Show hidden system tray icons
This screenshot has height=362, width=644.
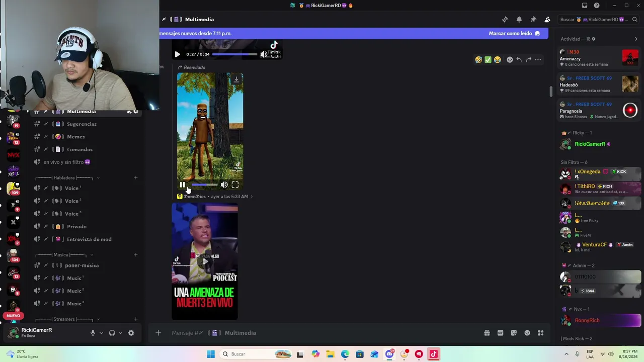(x=566, y=354)
